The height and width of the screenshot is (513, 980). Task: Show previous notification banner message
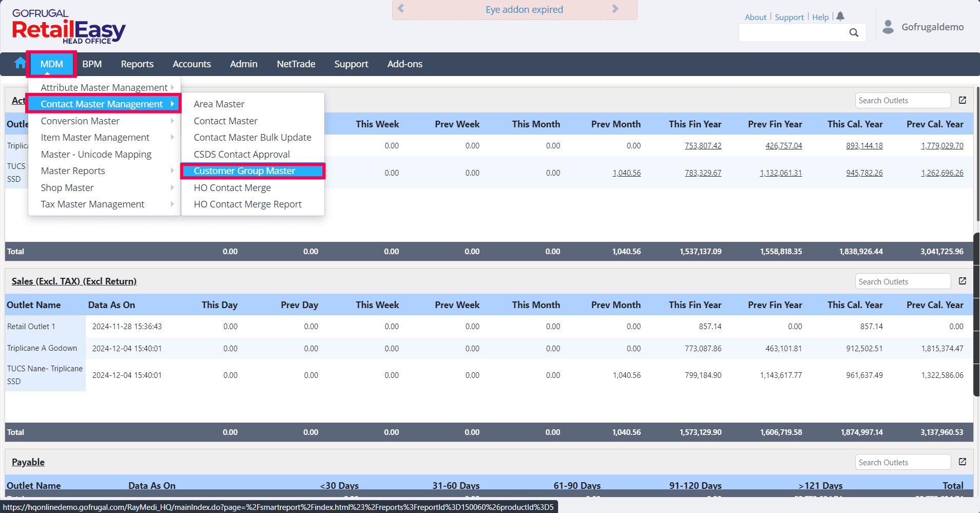point(401,9)
